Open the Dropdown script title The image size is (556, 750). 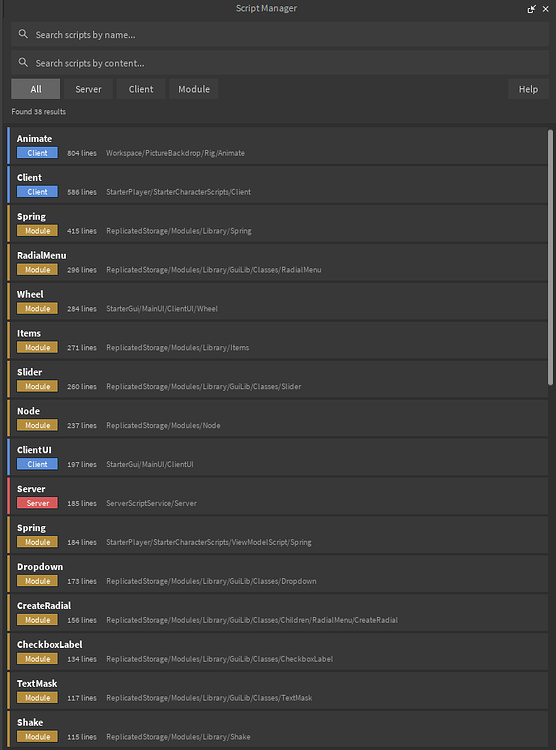click(x=40, y=567)
